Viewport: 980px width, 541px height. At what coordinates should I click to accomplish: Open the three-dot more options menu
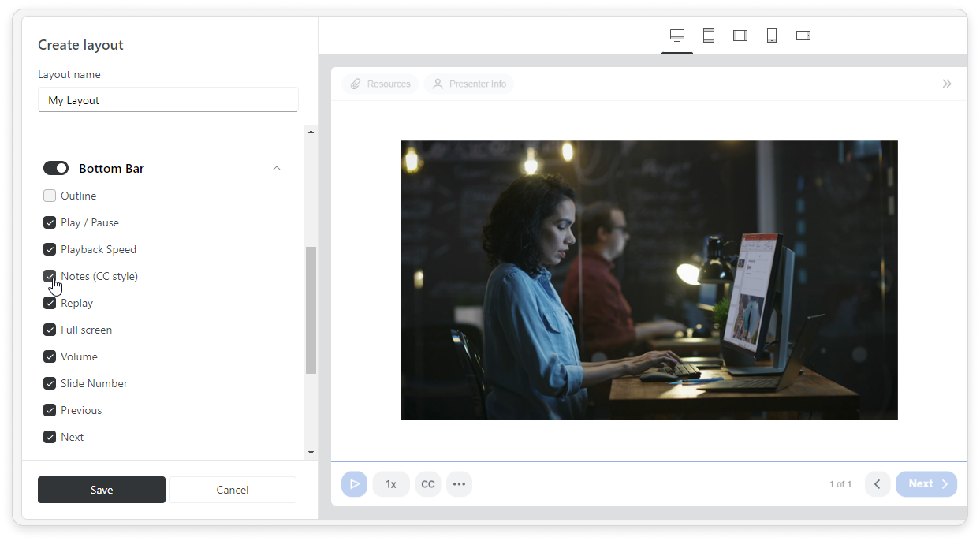pos(459,484)
